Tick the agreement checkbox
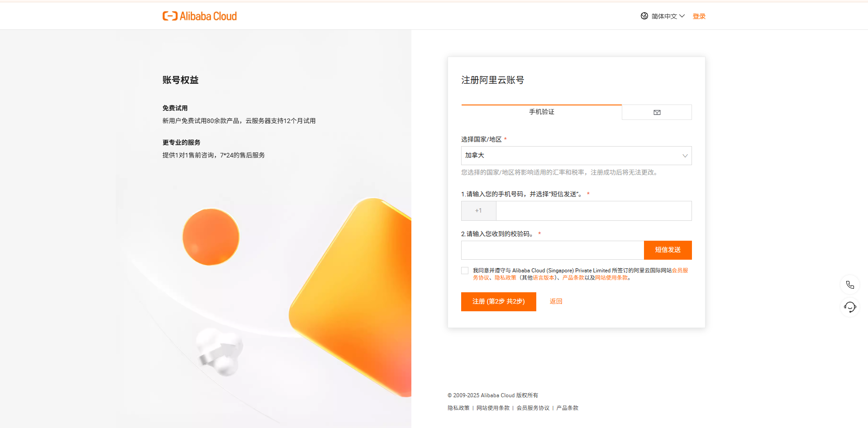The image size is (868, 428). pyautogui.click(x=465, y=271)
